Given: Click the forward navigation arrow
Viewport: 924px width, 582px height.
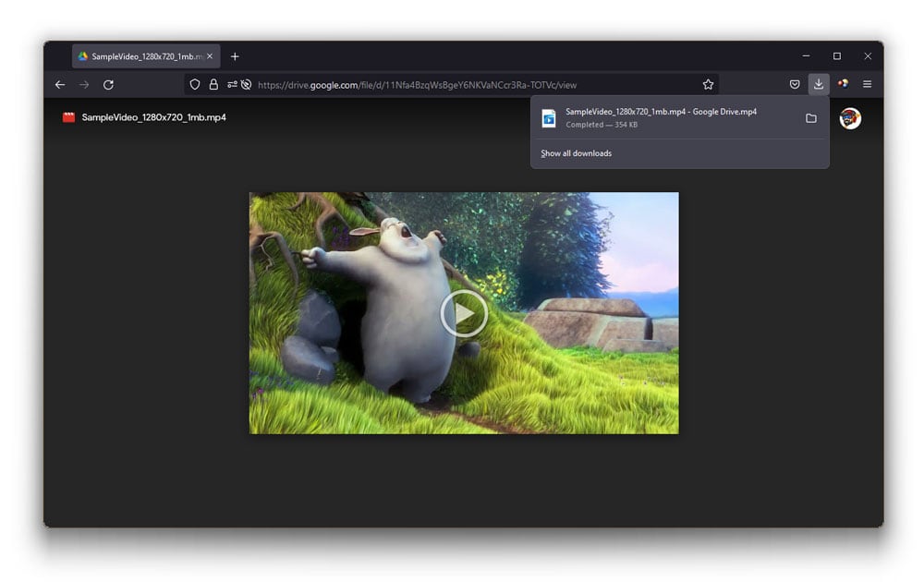Looking at the screenshot, I should pyautogui.click(x=84, y=85).
